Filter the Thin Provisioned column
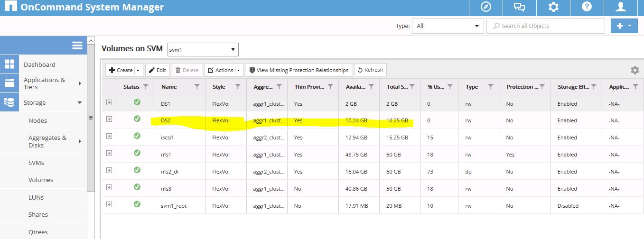 (x=330, y=87)
